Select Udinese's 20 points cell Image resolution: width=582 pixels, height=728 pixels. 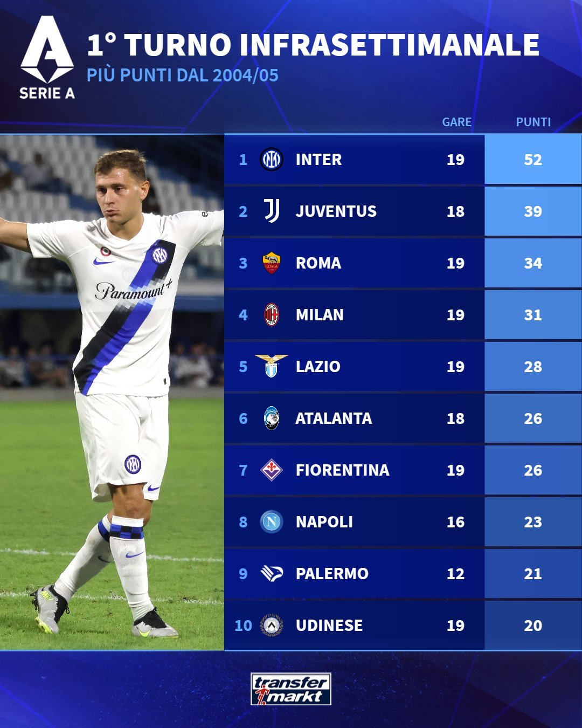pos(533,626)
